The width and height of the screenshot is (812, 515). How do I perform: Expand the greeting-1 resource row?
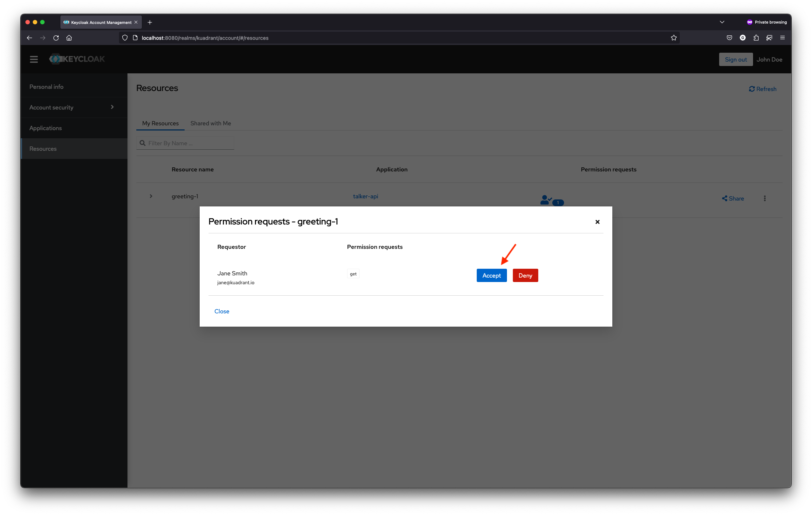[x=151, y=196]
